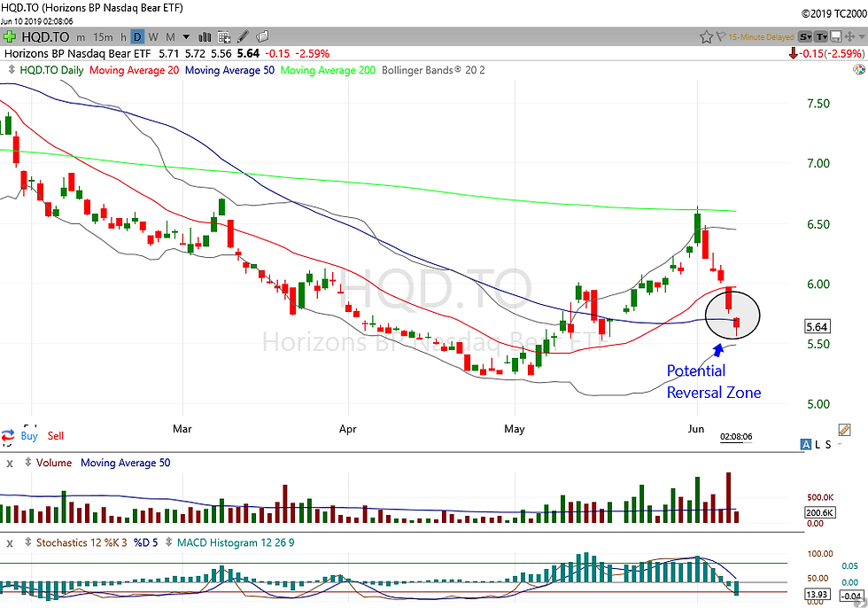Click the 13.93 stochastics value tag

pyautogui.click(x=817, y=595)
